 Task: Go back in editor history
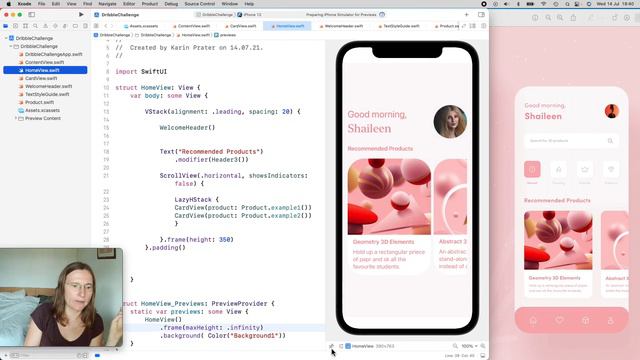[105, 26]
